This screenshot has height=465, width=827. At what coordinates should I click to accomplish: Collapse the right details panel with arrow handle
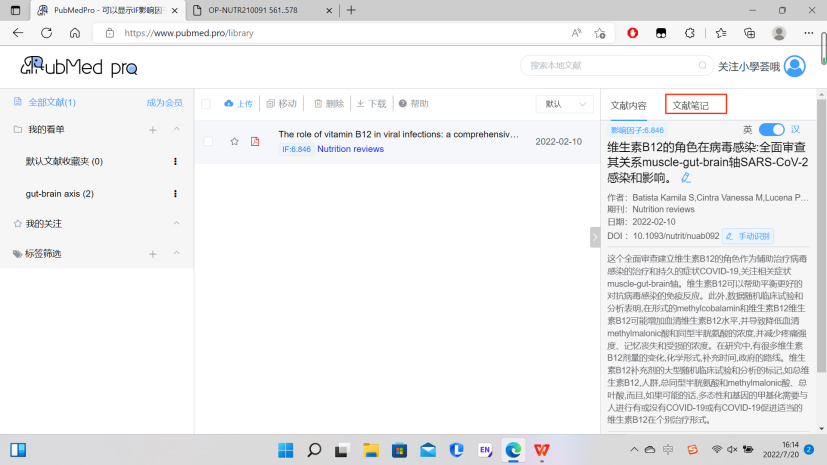(x=595, y=237)
